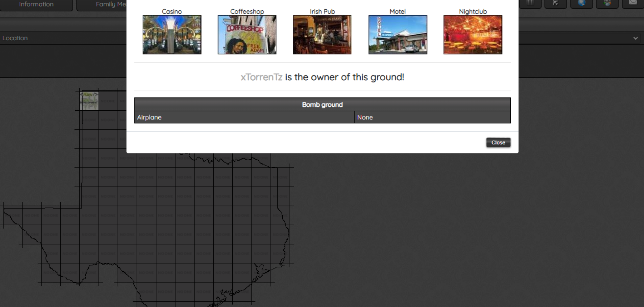Expand the Location dropdown chevron
644x307 pixels.
click(635, 38)
